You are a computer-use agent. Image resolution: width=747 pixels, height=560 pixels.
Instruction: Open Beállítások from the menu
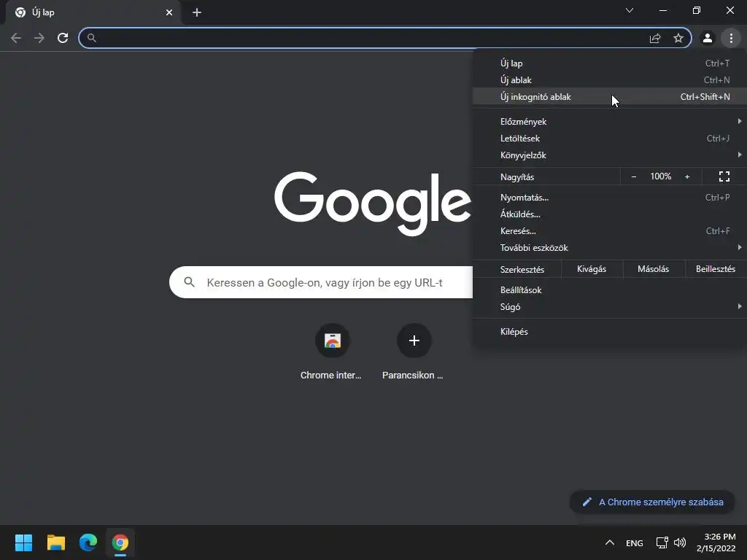point(609,290)
